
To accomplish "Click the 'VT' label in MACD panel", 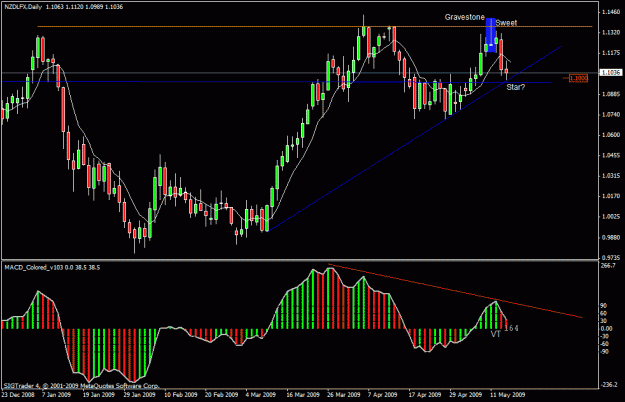I will pyautogui.click(x=495, y=335).
